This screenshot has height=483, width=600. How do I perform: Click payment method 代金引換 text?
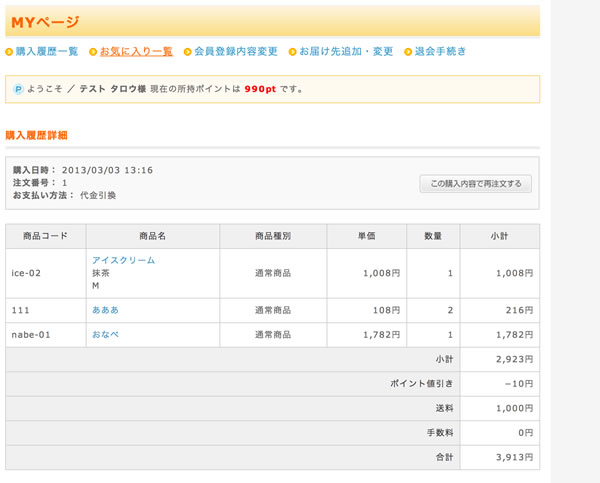click(98, 196)
